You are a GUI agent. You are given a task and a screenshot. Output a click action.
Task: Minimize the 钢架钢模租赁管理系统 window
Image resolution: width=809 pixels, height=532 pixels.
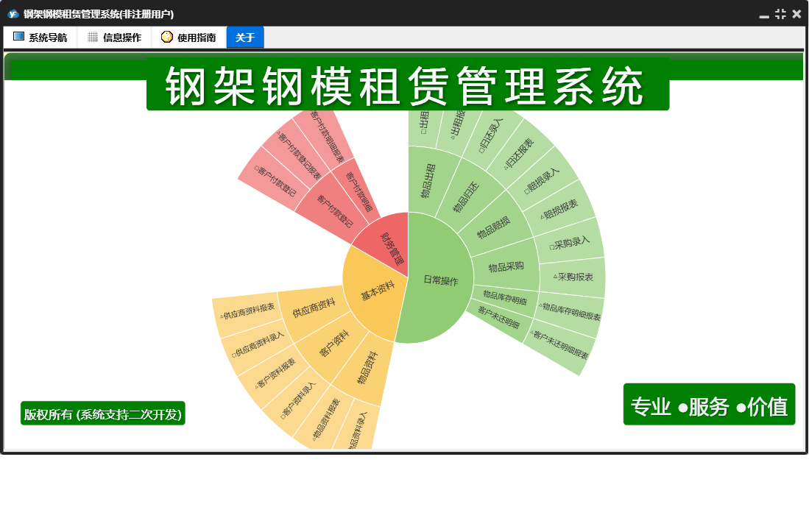click(x=764, y=16)
